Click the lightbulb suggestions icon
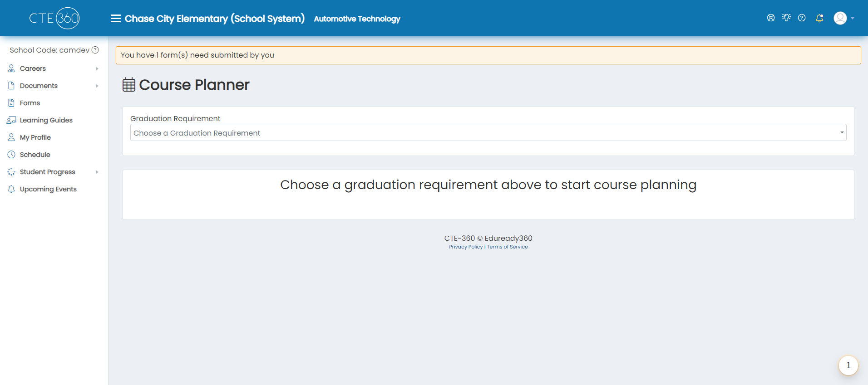868x385 pixels. click(786, 18)
